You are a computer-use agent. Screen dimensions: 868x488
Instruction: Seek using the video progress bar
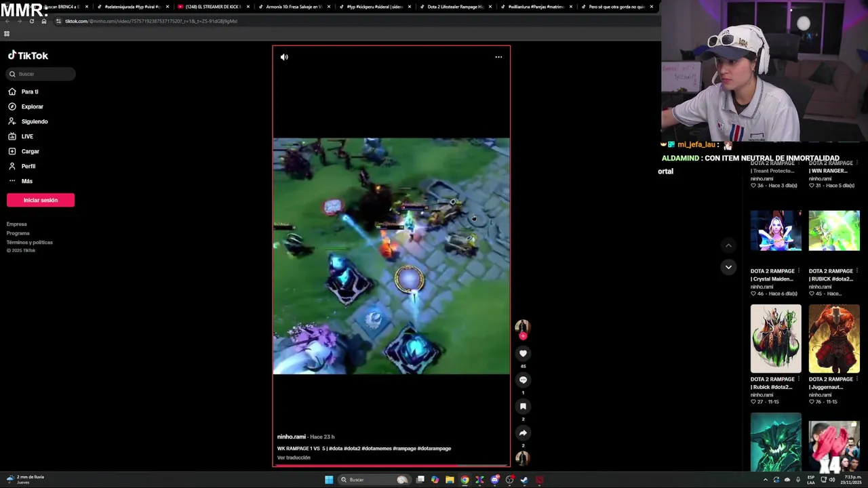pos(391,466)
